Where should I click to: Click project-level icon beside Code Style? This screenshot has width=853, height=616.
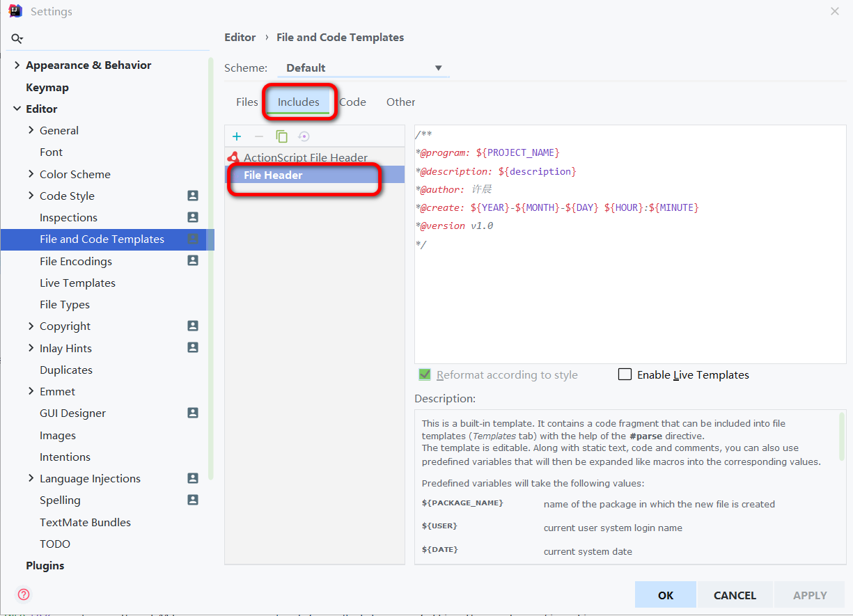pyautogui.click(x=193, y=196)
